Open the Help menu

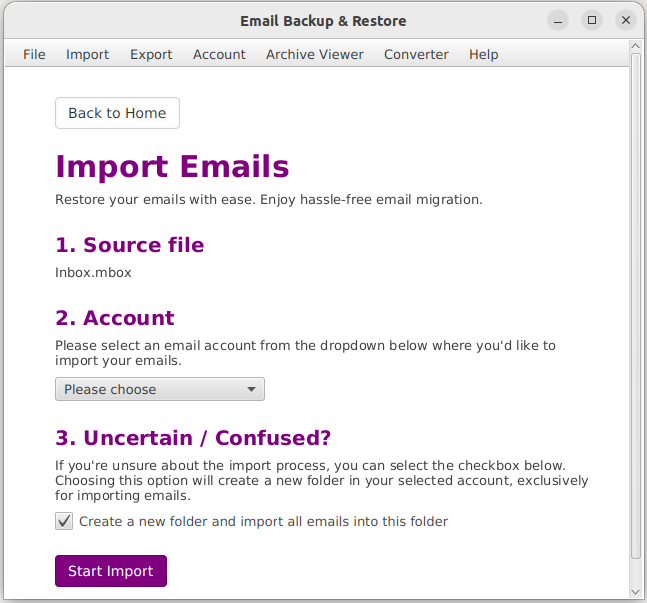(484, 54)
